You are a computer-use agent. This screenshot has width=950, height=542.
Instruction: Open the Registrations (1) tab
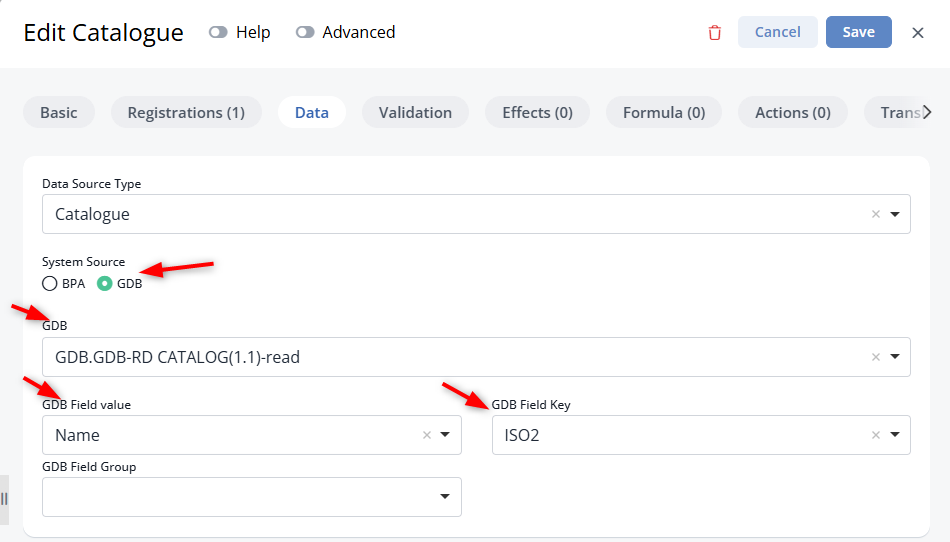coord(186,112)
